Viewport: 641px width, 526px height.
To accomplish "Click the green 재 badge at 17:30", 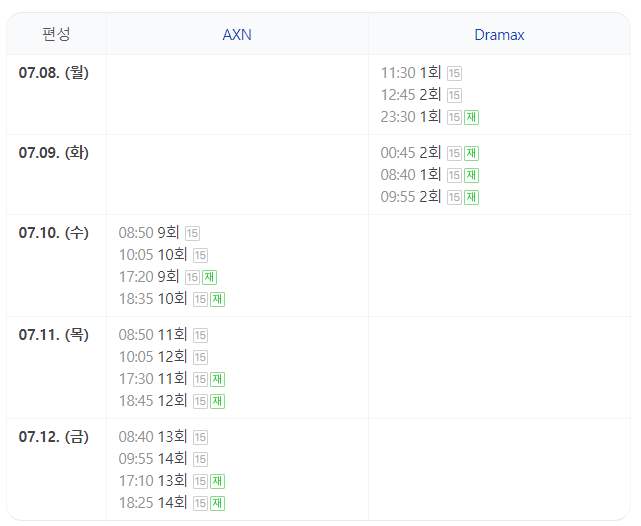I will tap(217, 380).
